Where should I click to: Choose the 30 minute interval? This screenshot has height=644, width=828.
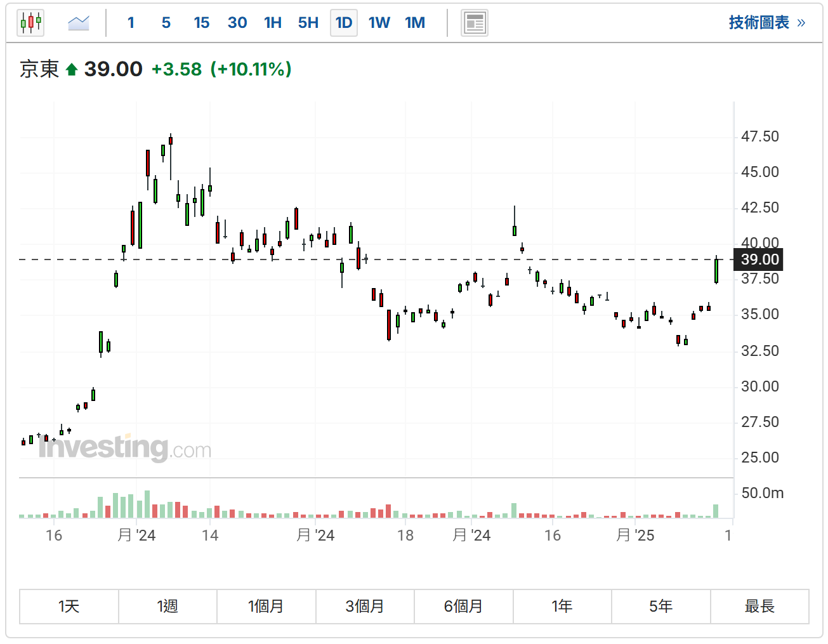[237, 23]
